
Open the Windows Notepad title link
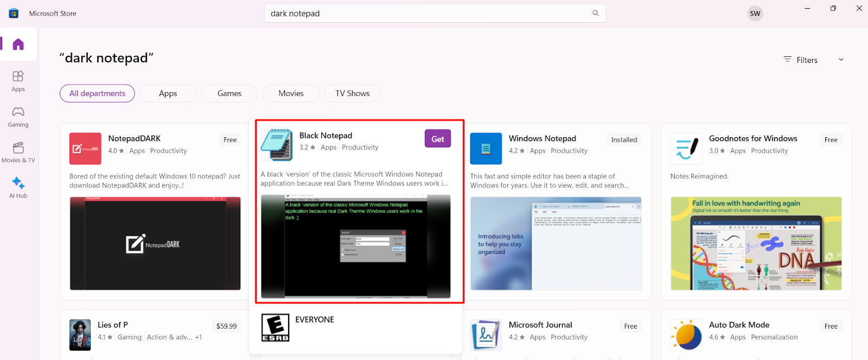pyautogui.click(x=542, y=139)
